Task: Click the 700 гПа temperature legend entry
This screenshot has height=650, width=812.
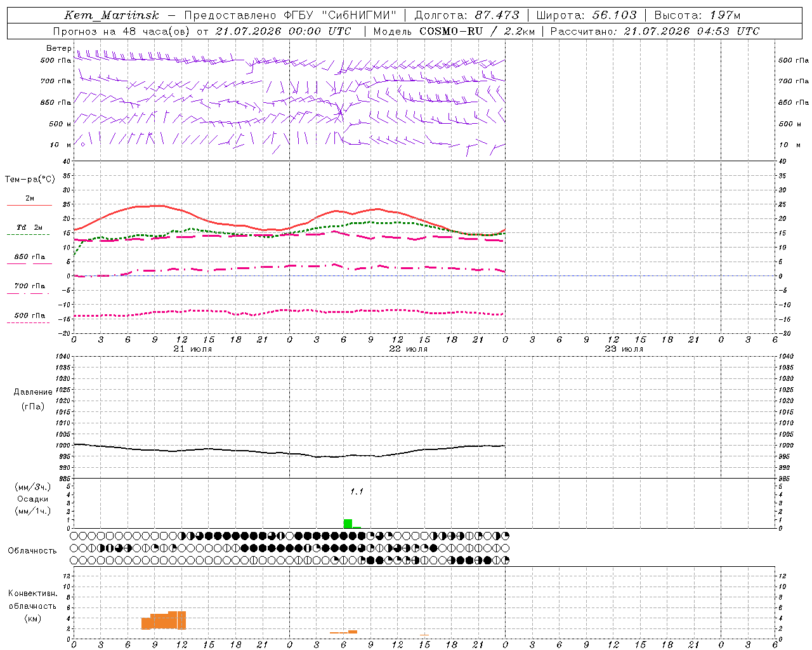Action: [29, 289]
